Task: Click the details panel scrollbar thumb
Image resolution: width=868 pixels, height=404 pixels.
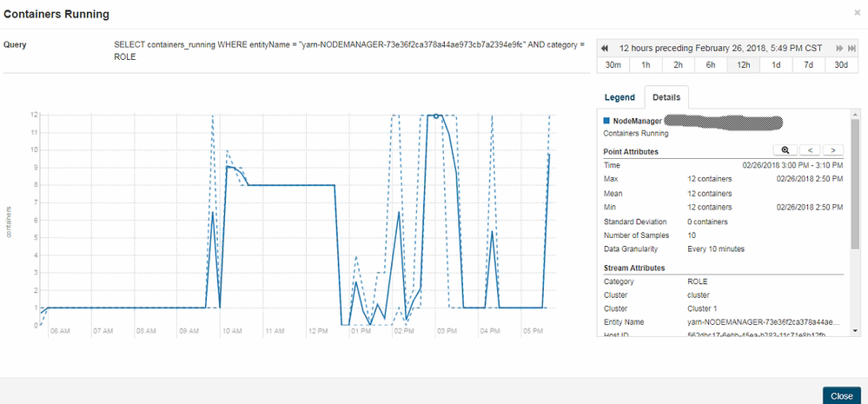Action: (x=855, y=182)
